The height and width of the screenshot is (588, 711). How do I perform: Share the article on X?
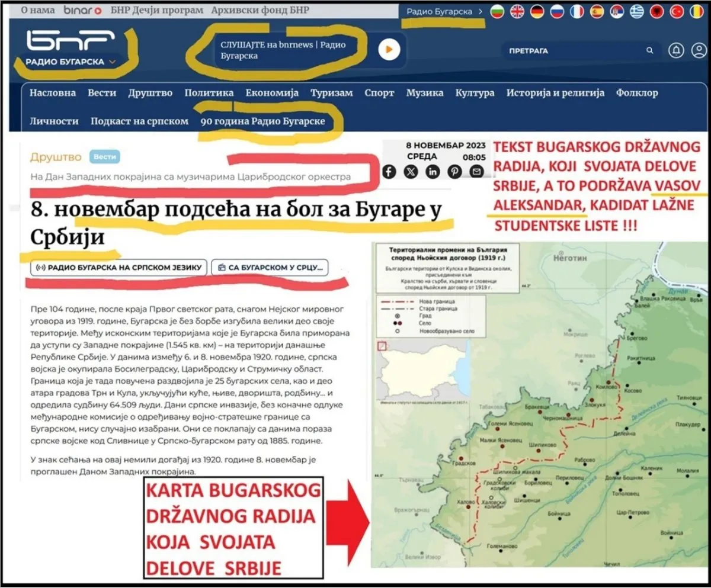(x=411, y=172)
